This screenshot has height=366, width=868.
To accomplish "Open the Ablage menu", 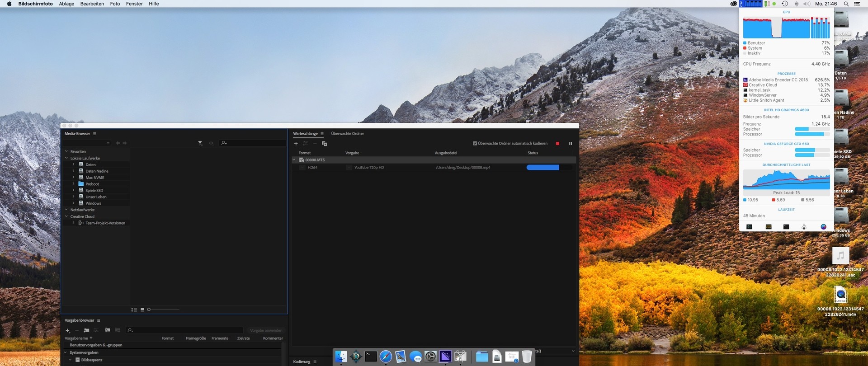I will coord(66,4).
